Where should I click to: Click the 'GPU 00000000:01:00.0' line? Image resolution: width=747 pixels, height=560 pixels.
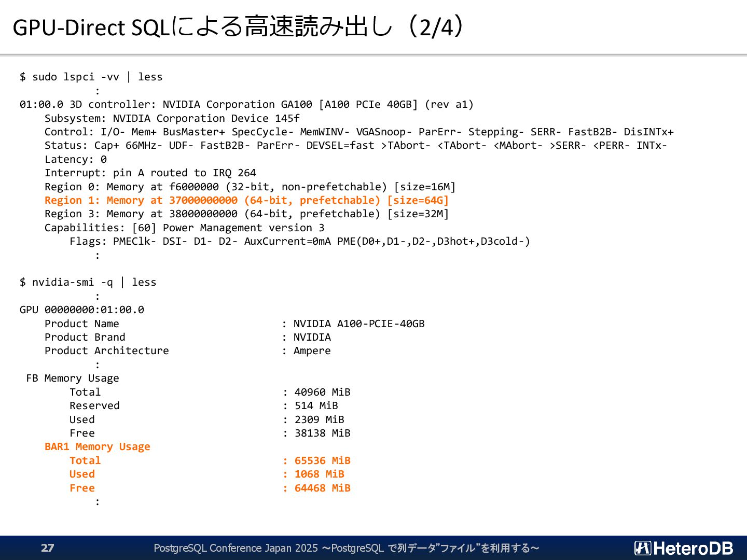tap(82, 310)
